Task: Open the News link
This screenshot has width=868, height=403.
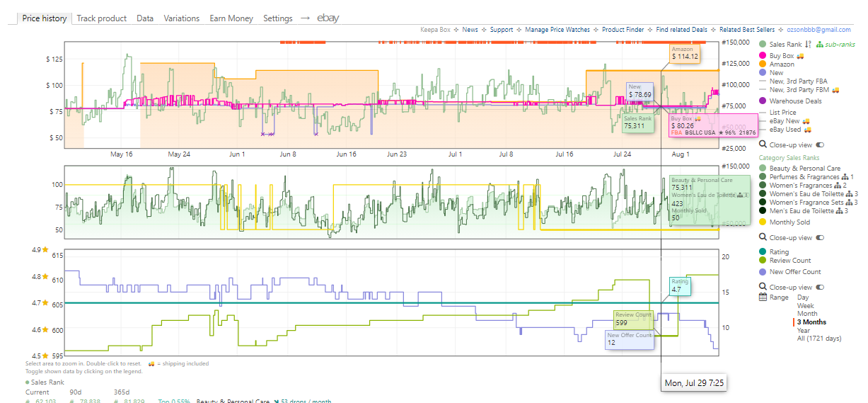Action: click(470, 30)
